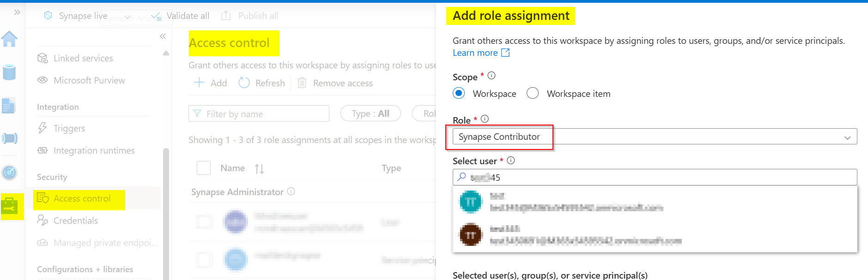Viewport: 868px width, 280px height.
Task: Open Credentials under Security
Action: tap(76, 220)
